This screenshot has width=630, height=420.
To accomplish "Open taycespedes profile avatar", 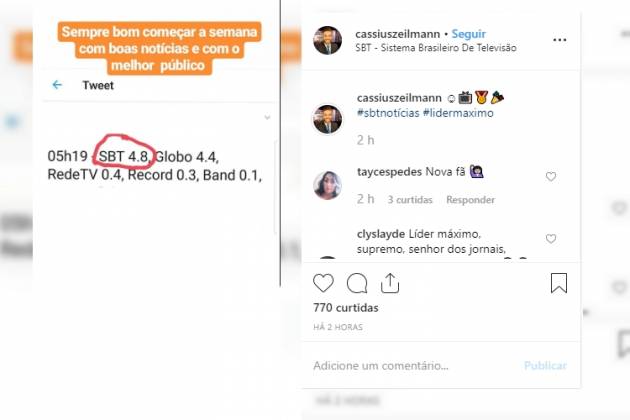I will pos(327,185).
